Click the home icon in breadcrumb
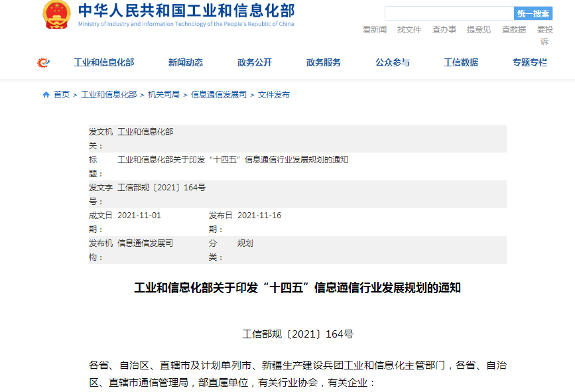The height and width of the screenshot is (392, 575). click(x=46, y=95)
